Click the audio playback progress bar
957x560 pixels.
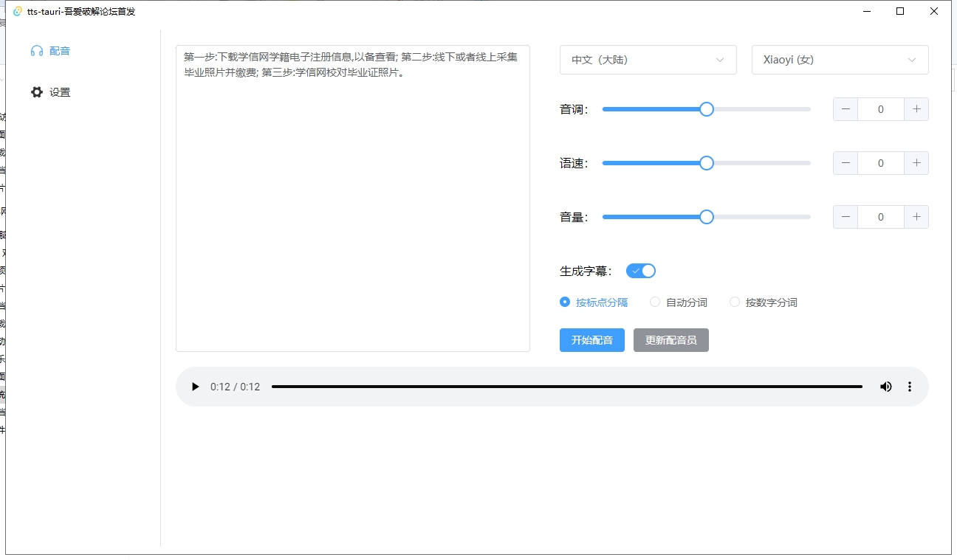click(x=567, y=386)
